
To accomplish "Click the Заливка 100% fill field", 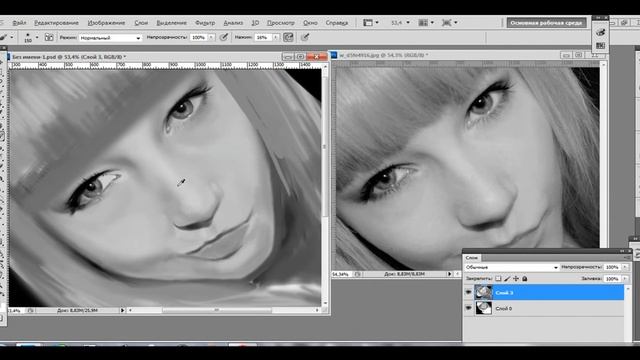I will (612, 279).
